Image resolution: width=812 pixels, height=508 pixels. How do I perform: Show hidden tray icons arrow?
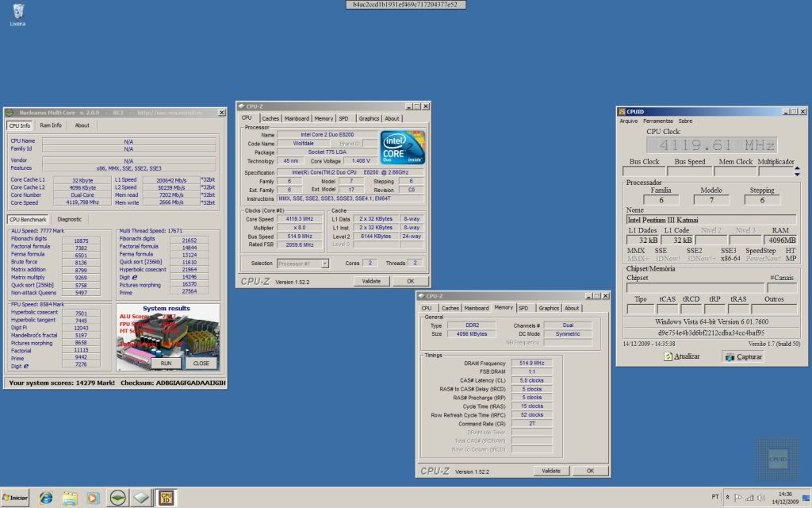pos(728,497)
